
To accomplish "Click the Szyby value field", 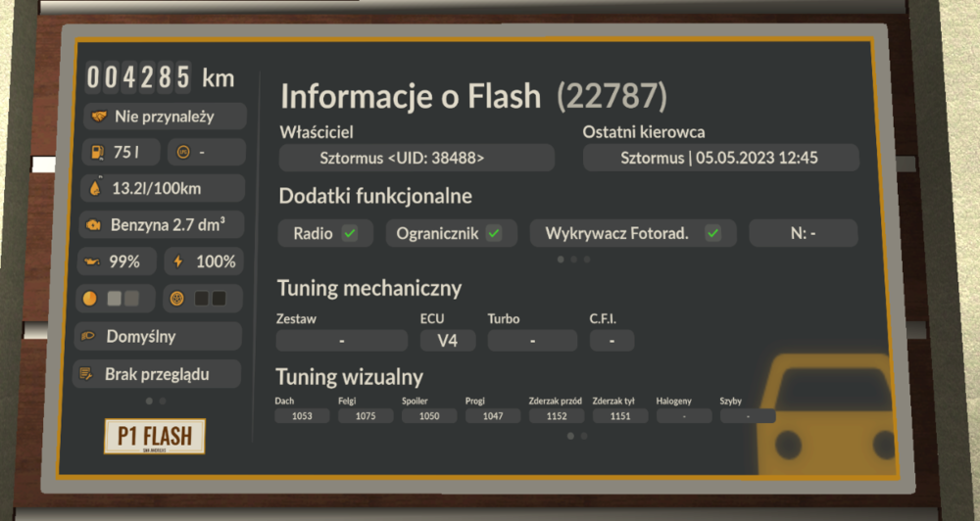I will click(x=748, y=416).
